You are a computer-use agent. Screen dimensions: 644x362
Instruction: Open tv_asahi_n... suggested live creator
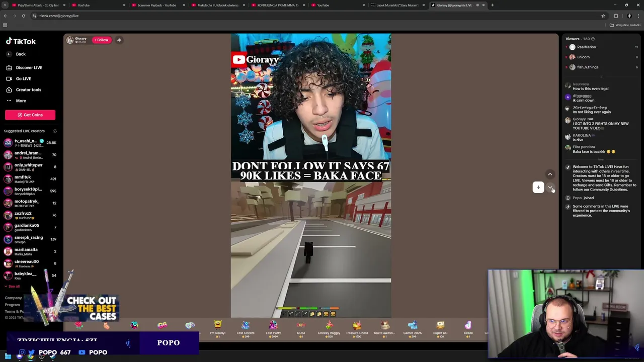click(x=30, y=143)
